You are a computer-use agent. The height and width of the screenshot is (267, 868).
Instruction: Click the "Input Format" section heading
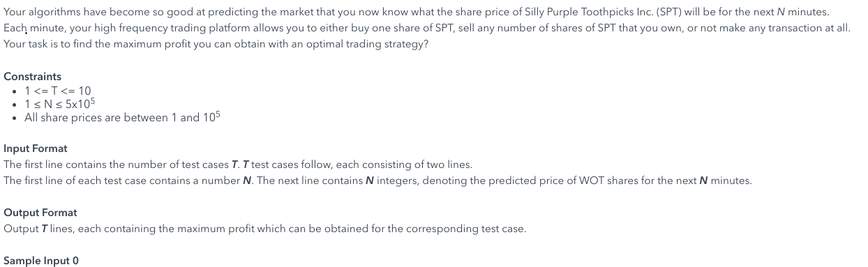click(x=35, y=149)
